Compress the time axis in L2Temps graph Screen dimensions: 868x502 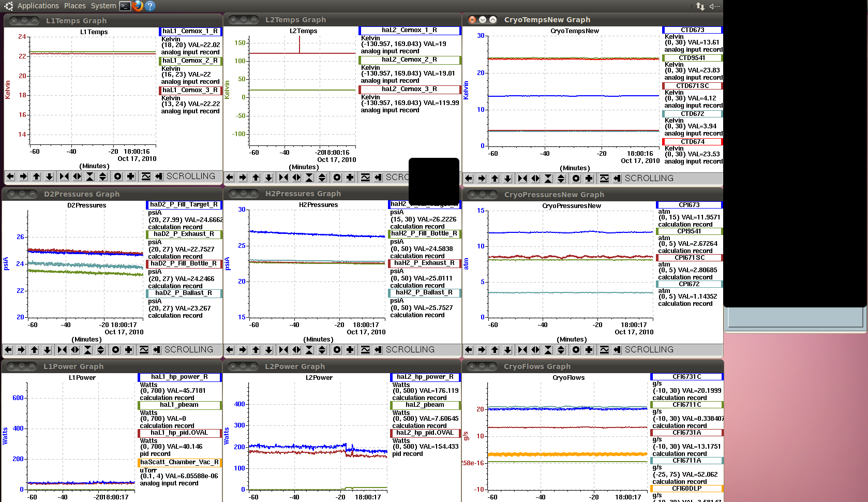[283, 178]
